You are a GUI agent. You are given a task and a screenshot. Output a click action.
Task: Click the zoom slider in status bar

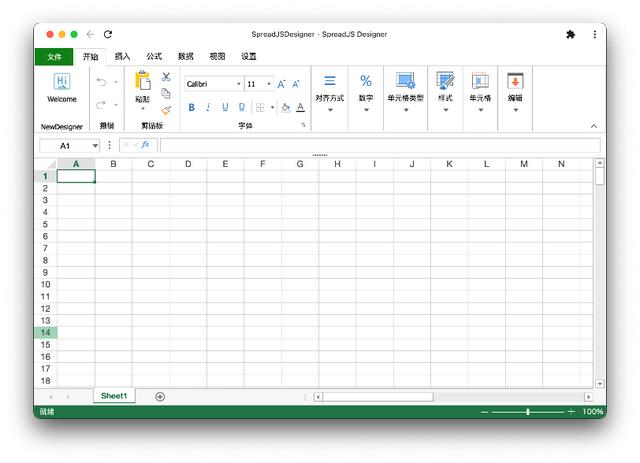point(528,412)
